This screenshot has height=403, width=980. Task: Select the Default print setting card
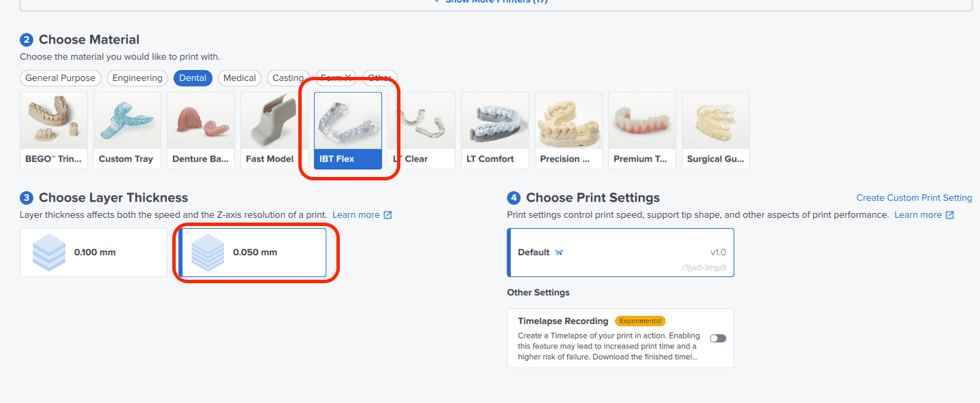point(620,253)
